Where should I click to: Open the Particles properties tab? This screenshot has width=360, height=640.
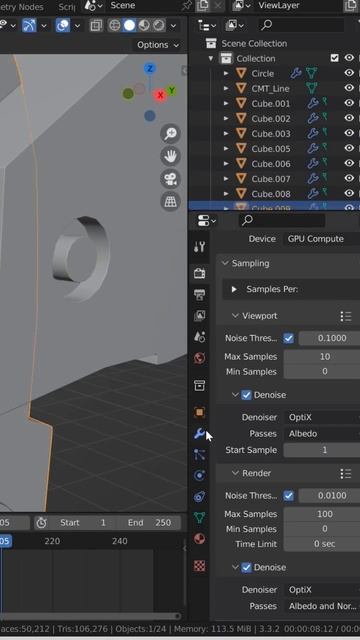[200, 454]
